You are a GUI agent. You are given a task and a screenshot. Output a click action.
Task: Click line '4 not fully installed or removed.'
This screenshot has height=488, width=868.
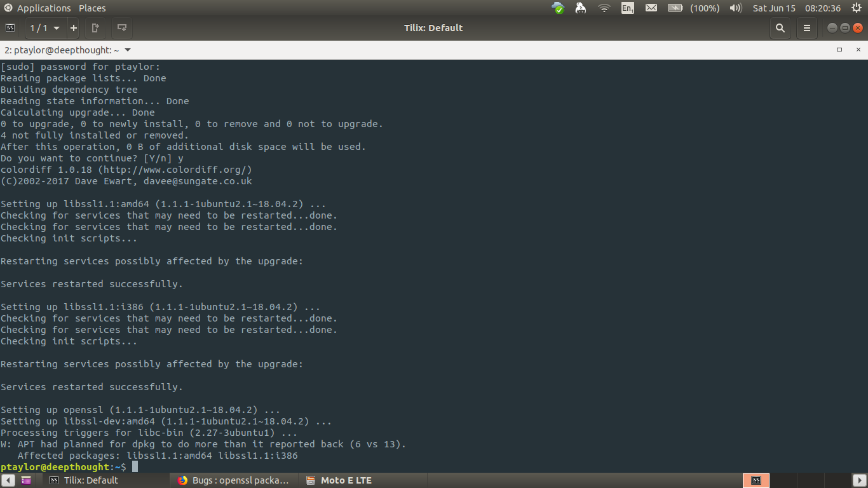click(x=95, y=135)
